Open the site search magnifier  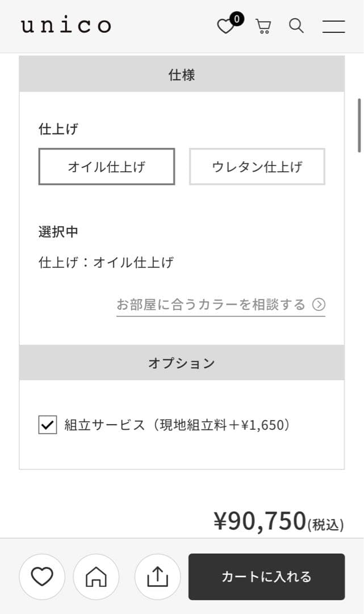tap(296, 26)
